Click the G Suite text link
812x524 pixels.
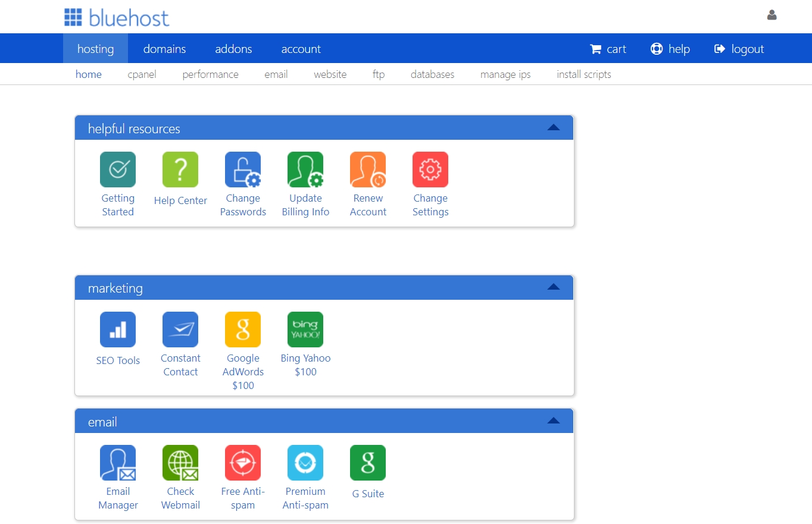coord(368,494)
